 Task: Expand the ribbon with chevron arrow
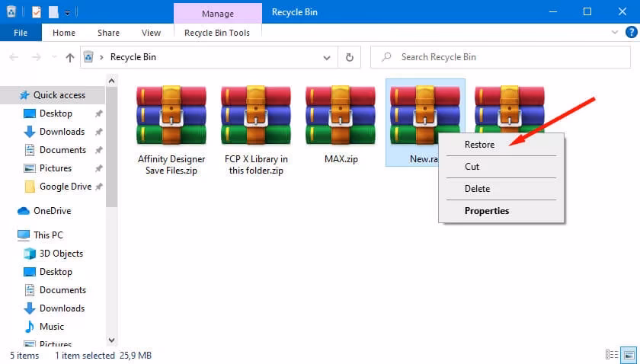(616, 33)
